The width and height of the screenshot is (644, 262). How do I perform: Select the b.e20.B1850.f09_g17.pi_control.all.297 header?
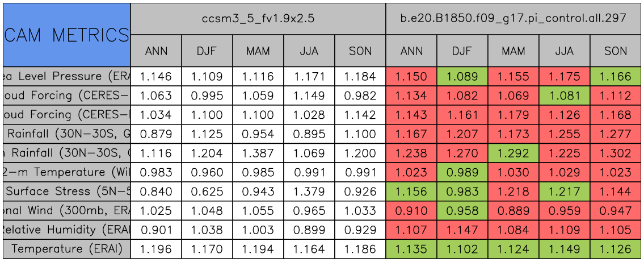(x=513, y=18)
